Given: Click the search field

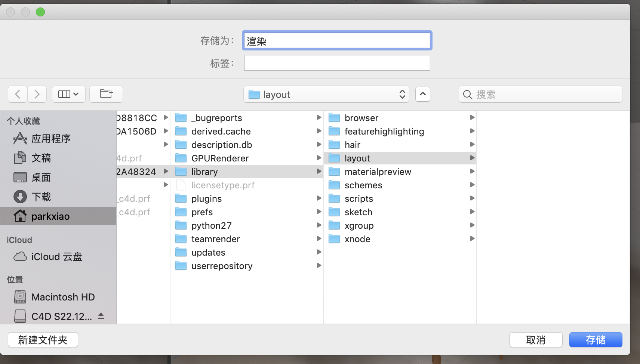Looking at the screenshot, I should [x=541, y=94].
